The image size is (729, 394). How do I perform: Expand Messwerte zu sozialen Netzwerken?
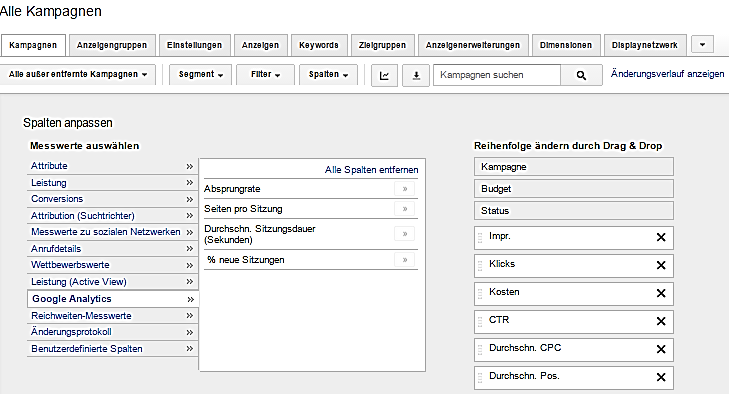tap(113, 232)
